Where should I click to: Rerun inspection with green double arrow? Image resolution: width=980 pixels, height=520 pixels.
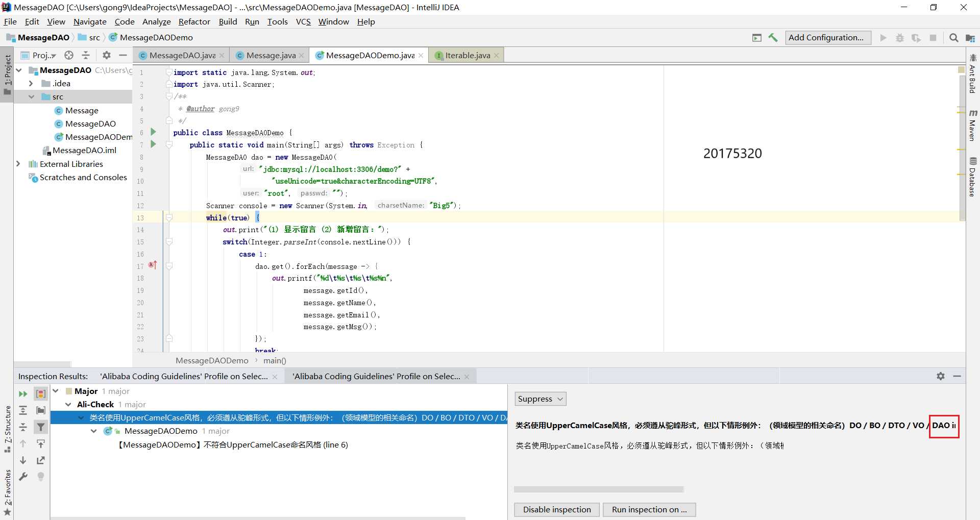[x=23, y=394]
